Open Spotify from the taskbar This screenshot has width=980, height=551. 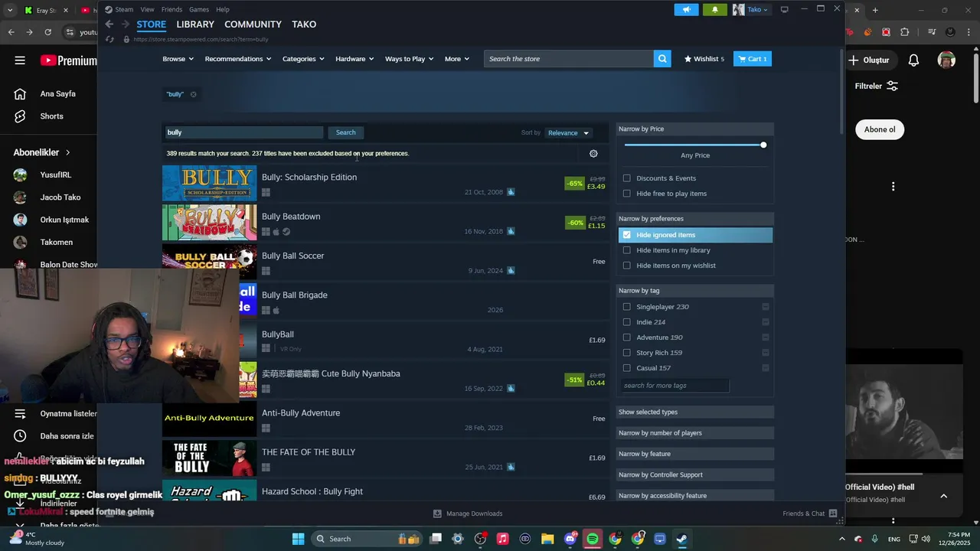[x=593, y=539]
